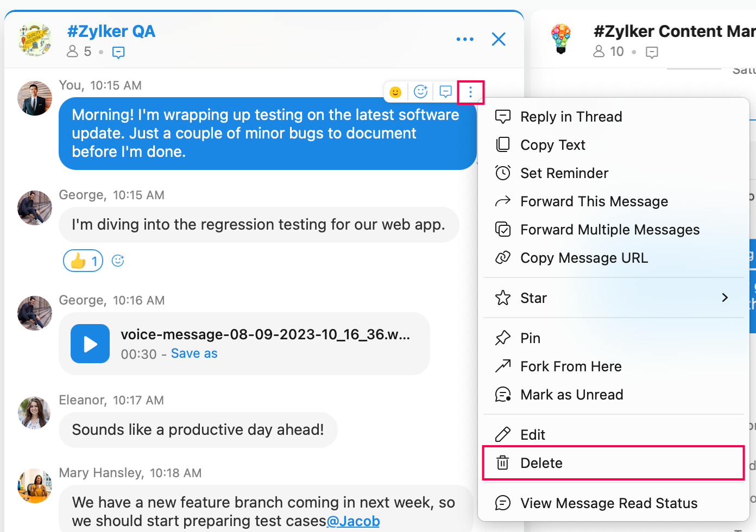Close the Zylker QA chat panel
This screenshot has width=756, height=532.
[x=499, y=39]
